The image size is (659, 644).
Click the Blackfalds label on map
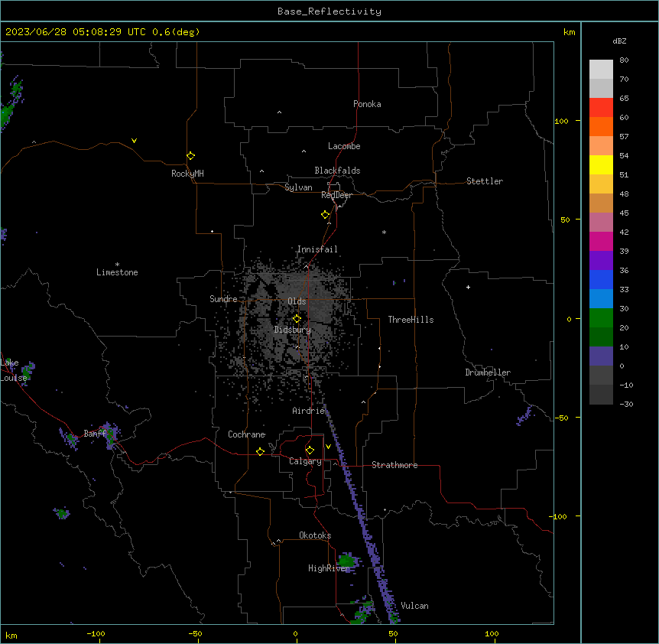337,171
